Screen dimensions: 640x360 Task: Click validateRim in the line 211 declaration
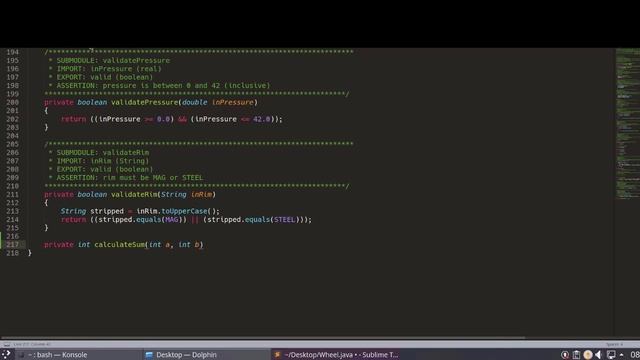point(134,194)
